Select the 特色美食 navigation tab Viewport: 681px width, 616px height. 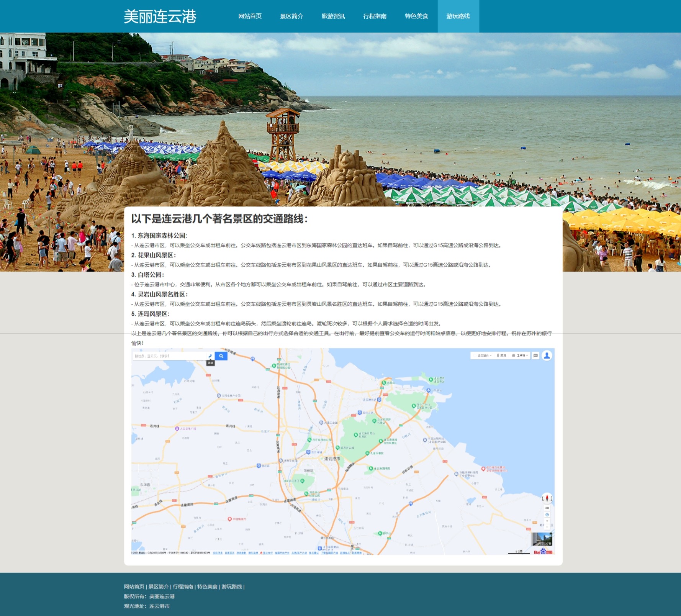[416, 16]
